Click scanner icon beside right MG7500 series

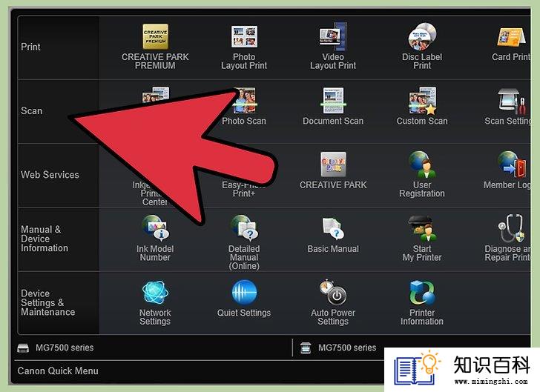(306, 348)
